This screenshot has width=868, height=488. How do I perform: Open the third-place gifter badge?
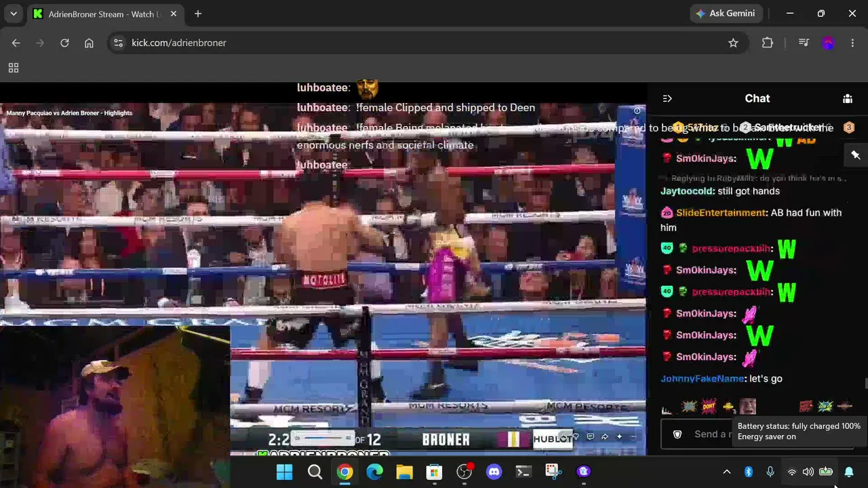pos(848,127)
